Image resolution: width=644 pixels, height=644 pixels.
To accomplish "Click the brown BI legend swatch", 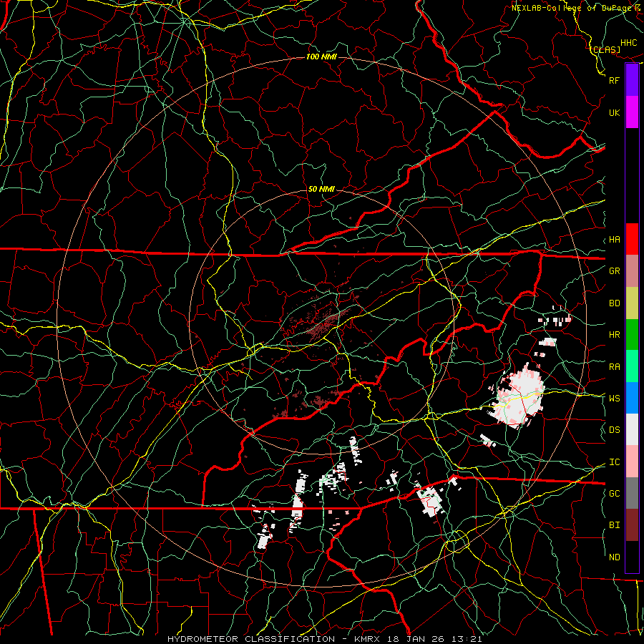I will tap(632, 525).
